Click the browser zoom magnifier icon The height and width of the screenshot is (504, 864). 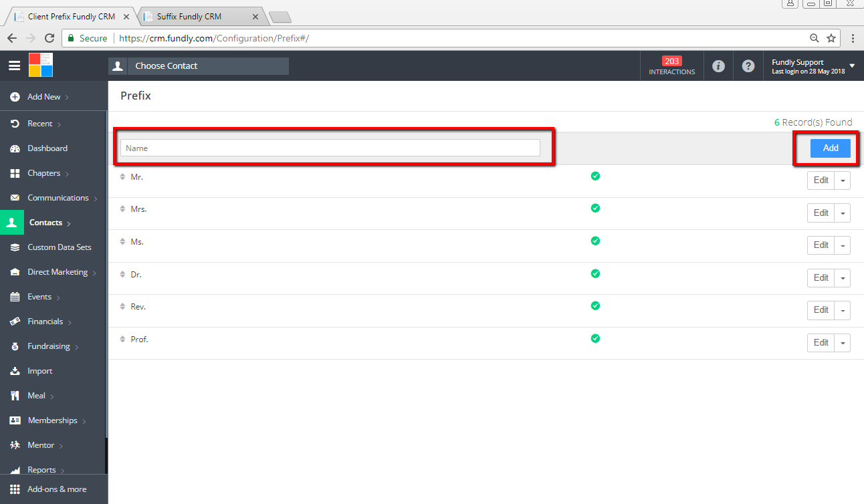tap(814, 38)
